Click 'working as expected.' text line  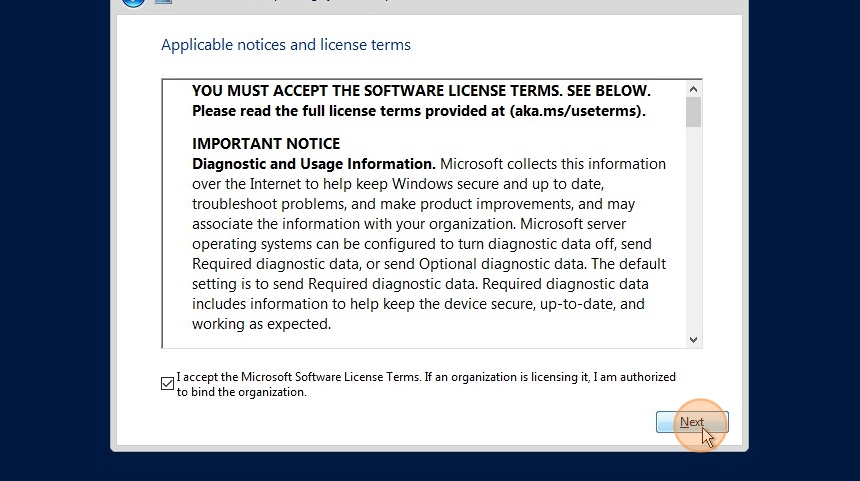[x=262, y=324]
